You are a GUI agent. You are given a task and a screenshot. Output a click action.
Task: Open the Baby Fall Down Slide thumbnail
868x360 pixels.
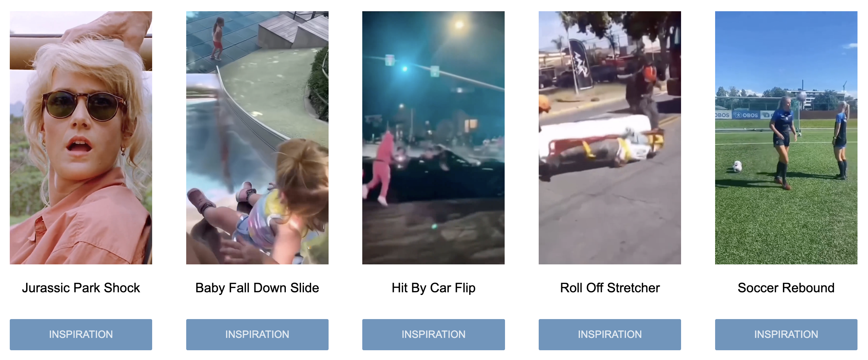(x=257, y=138)
